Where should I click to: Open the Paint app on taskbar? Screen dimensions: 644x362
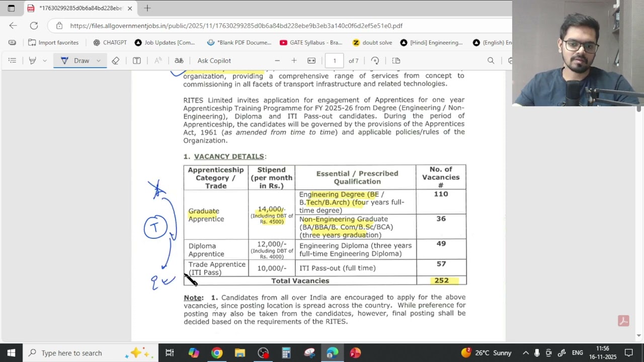pos(309,353)
